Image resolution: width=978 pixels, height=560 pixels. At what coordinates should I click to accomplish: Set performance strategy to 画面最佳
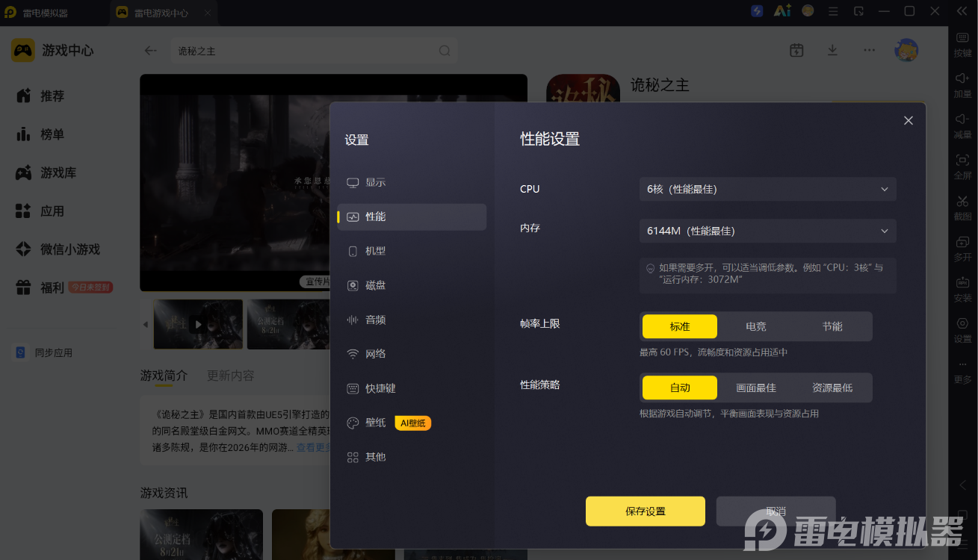tap(756, 388)
